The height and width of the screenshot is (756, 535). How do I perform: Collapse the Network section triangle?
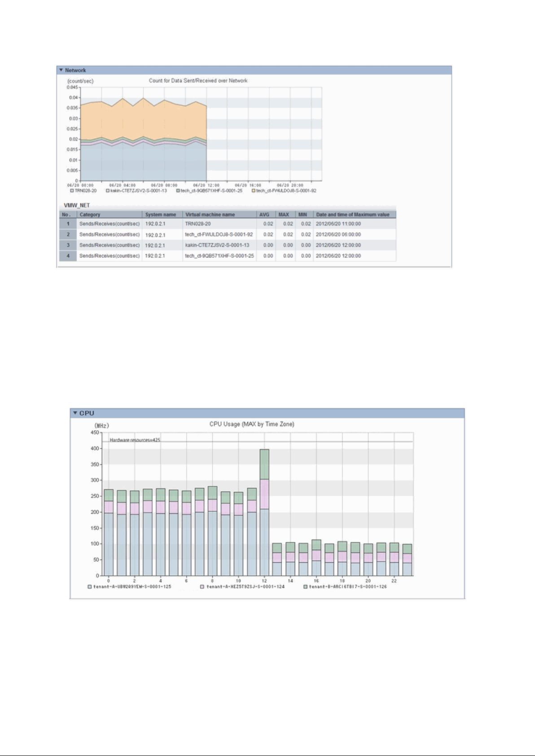(61, 70)
